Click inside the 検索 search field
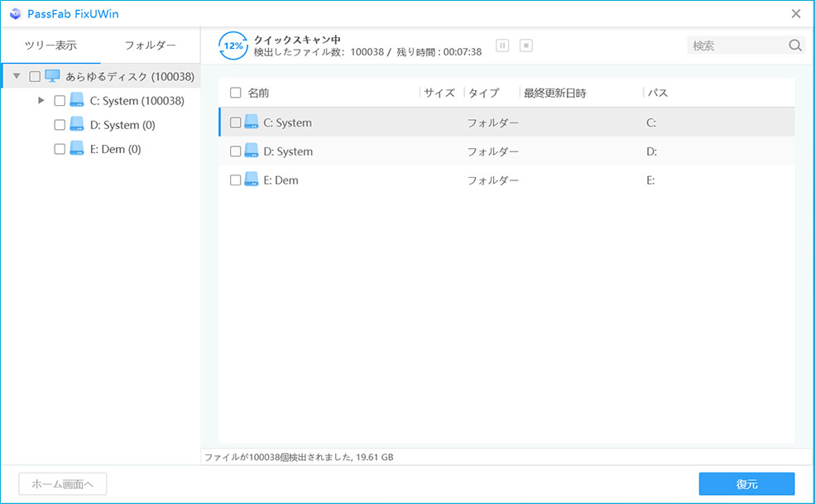Image resolution: width=815 pixels, height=504 pixels. click(736, 46)
